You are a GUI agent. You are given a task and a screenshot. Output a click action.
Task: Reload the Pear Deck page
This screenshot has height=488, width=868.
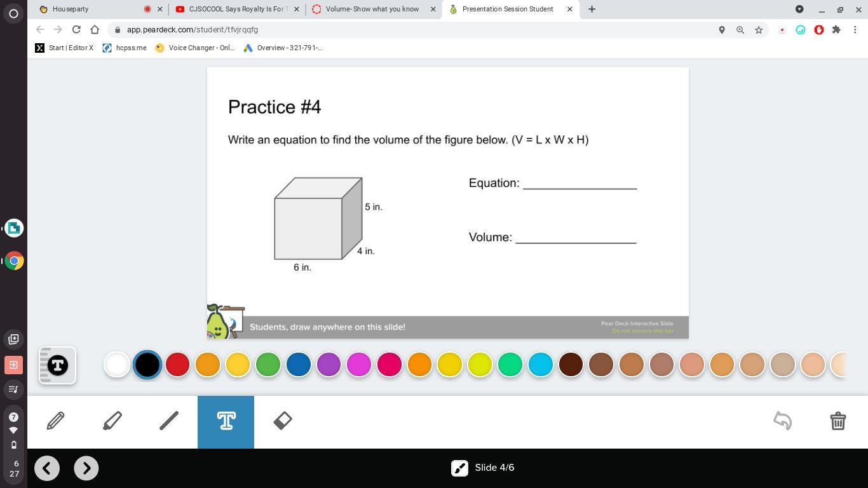point(76,29)
